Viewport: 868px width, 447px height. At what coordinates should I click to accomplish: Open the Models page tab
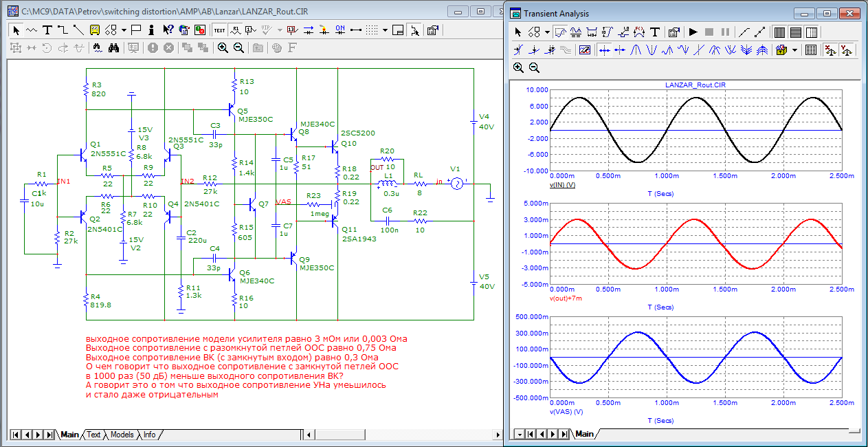122,435
